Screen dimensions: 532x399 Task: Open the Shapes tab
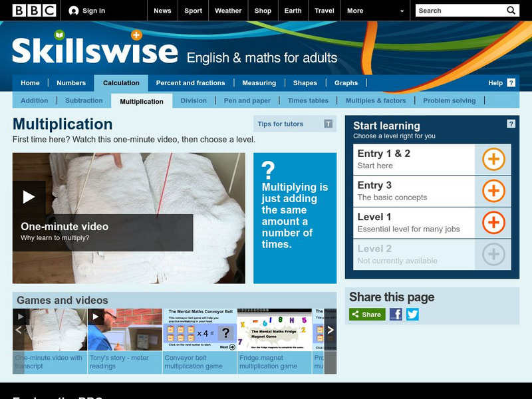[x=305, y=82]
